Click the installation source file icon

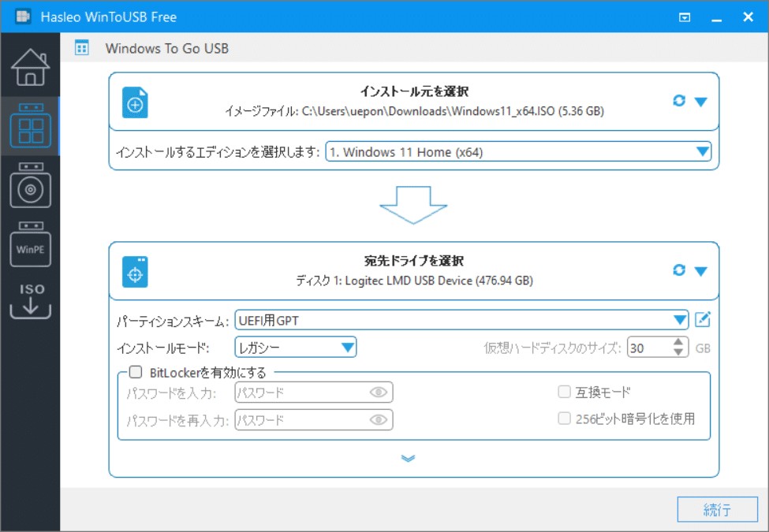(135, 102)
